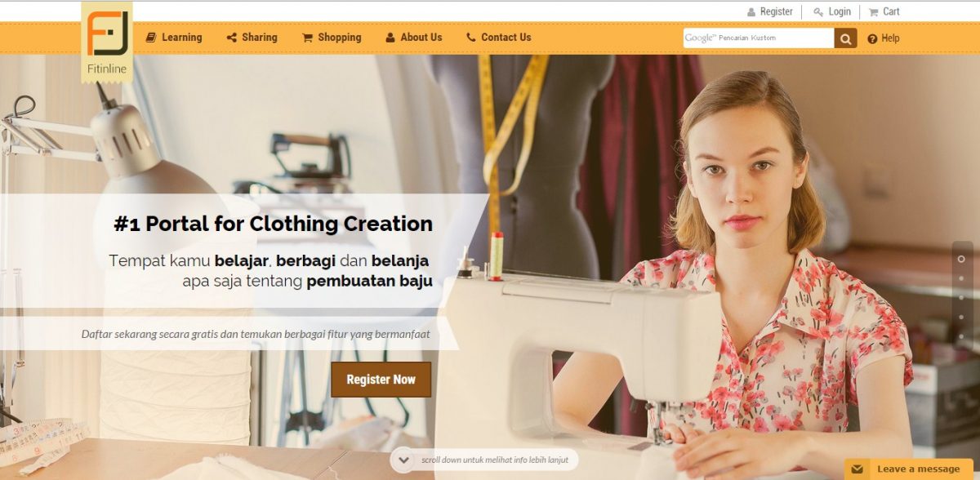
Task: Select the second slide indicator dot
Action: (961, 278)
